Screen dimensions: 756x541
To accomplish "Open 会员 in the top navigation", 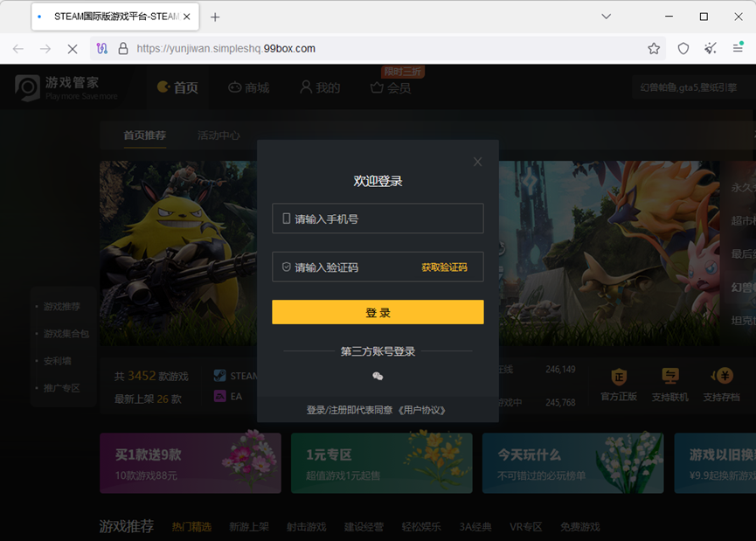I will click(x=391, y=87).
